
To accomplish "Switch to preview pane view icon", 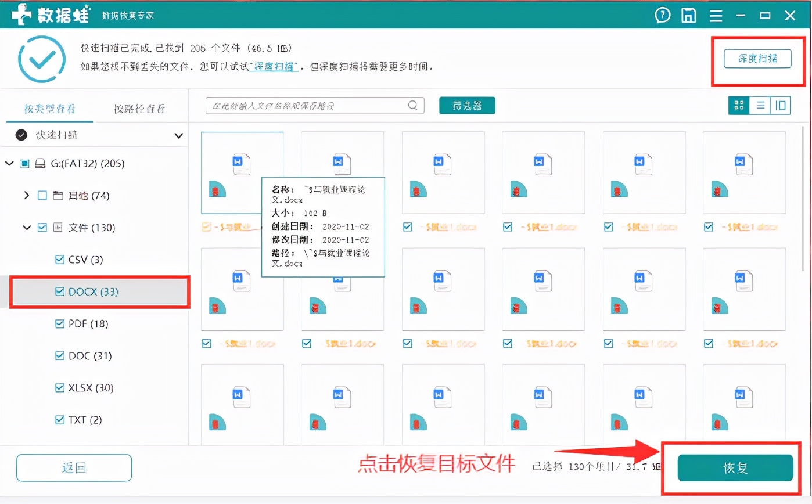I will [781, 105].
